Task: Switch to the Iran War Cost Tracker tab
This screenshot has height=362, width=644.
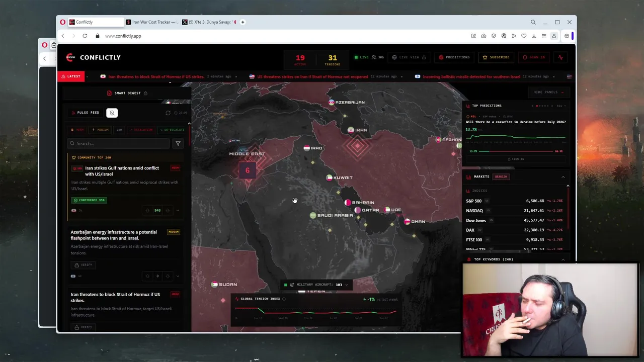Action: (x=151, y=22)
